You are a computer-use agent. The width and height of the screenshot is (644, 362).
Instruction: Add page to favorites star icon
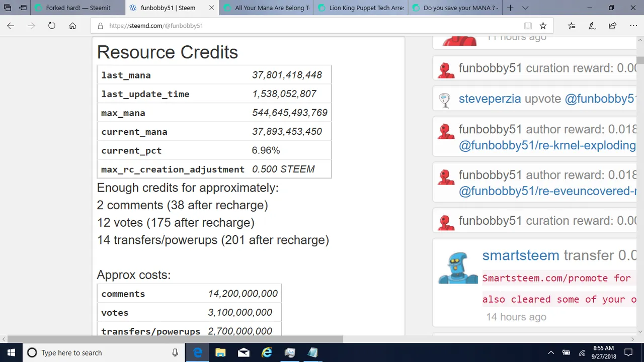tap(543, 26)
